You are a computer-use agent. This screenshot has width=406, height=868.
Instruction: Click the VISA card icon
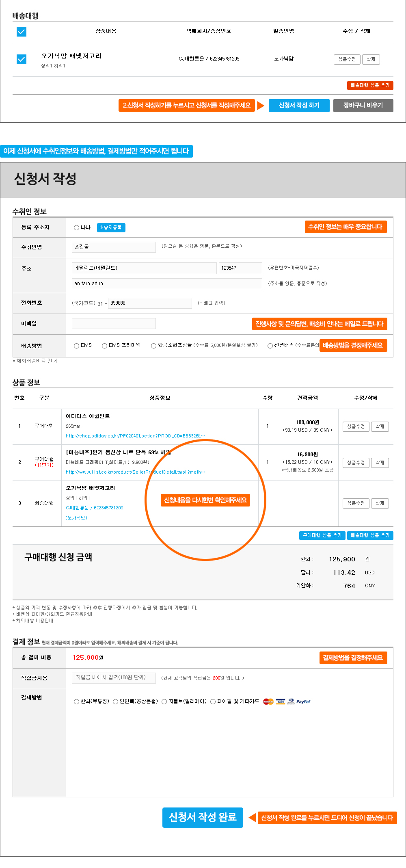281,701
